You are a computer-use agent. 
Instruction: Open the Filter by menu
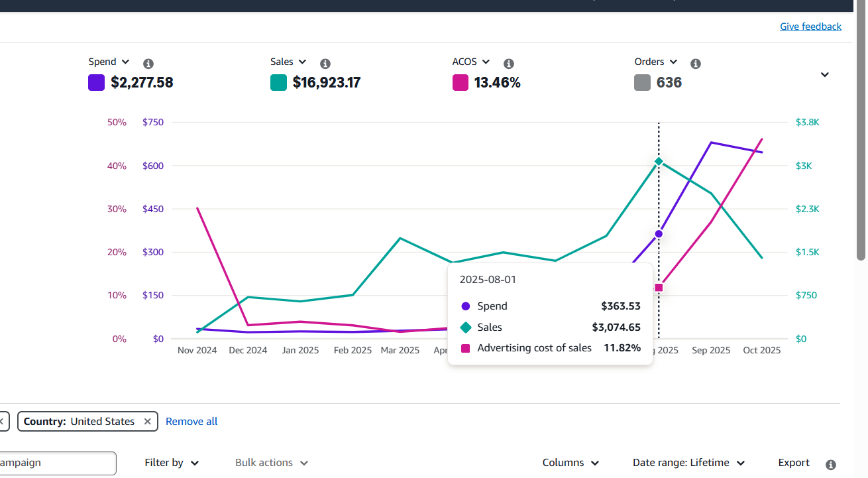(x=172, y=463)
